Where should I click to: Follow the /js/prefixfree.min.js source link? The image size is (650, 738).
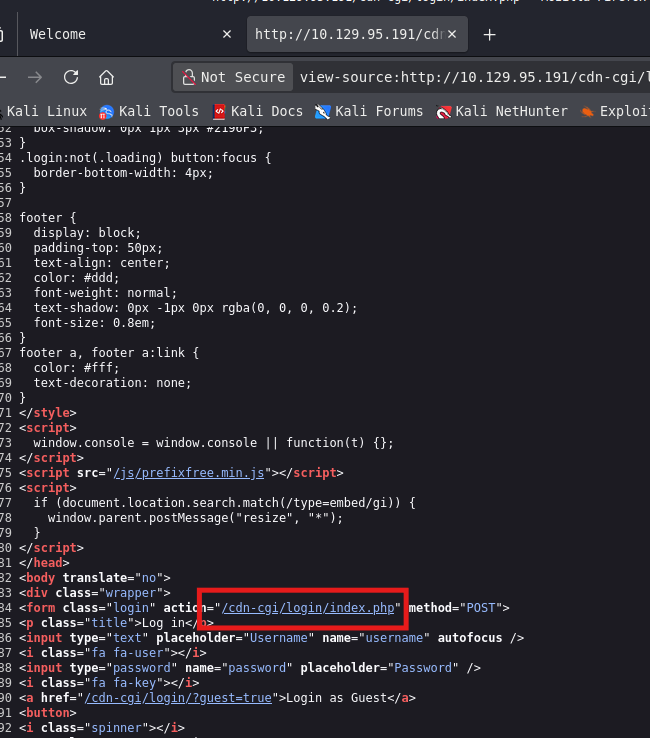tap(189, 473)
